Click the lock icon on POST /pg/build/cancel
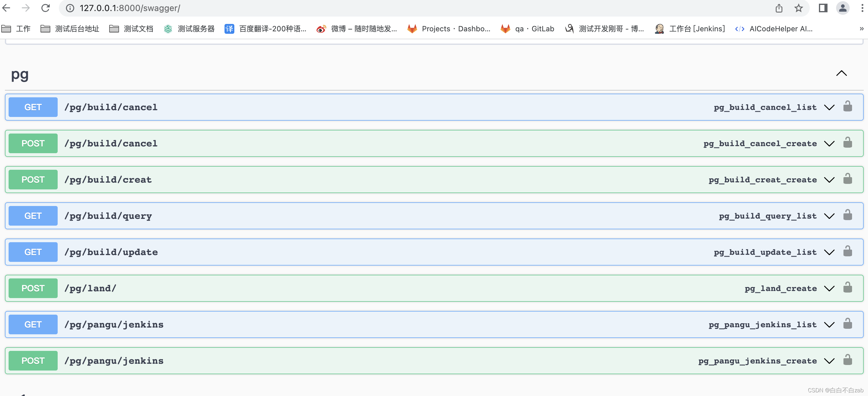This screenshot has width=868, height=396. 848,142
